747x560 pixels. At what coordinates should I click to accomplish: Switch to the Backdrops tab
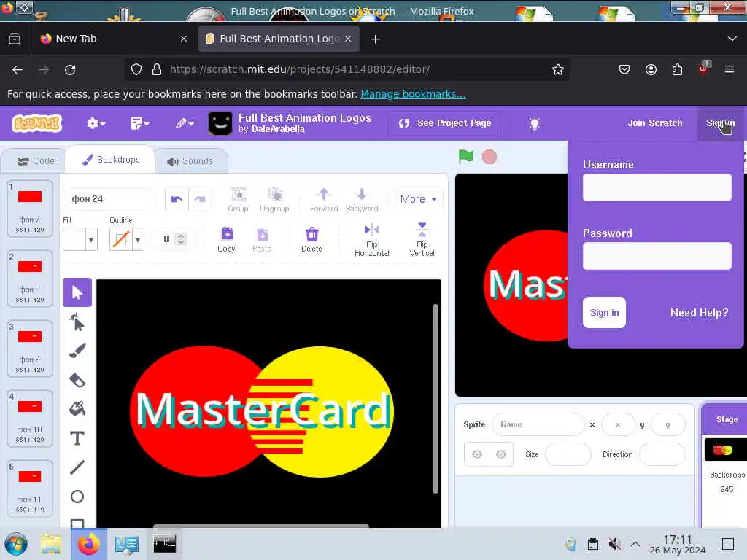(111, 160)
